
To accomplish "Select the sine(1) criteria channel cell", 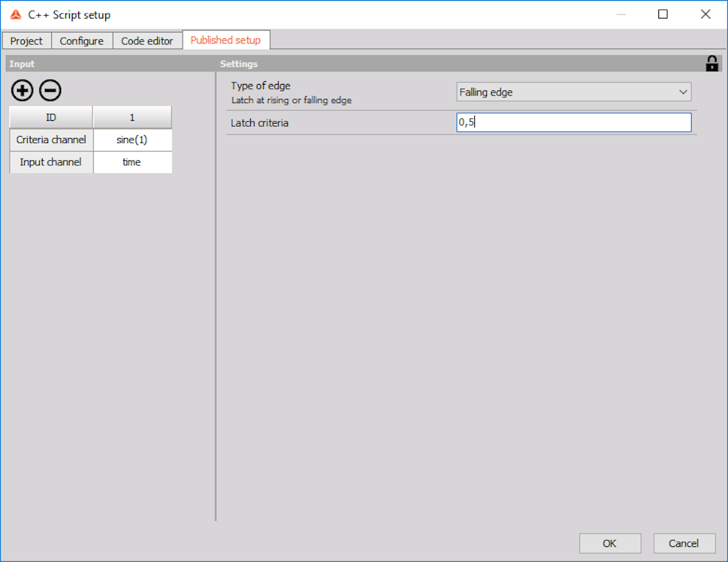I will pos(132,140).
